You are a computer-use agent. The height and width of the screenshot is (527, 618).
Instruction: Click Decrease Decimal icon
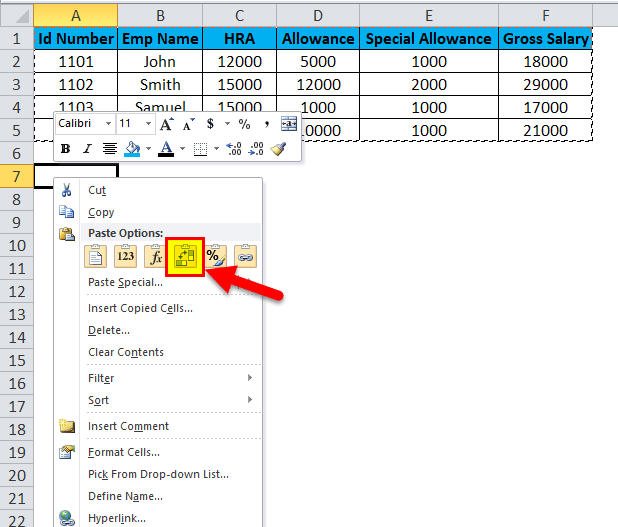tap(256, 149)
